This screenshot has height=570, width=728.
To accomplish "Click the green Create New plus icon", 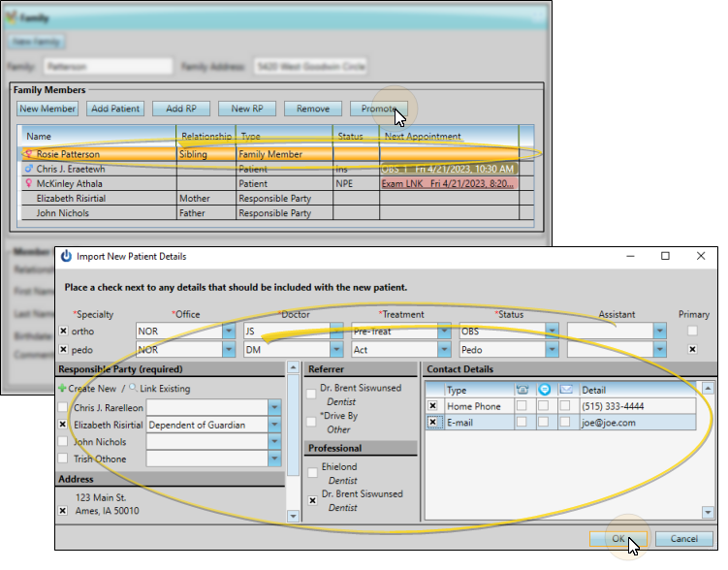I will 62,389.
